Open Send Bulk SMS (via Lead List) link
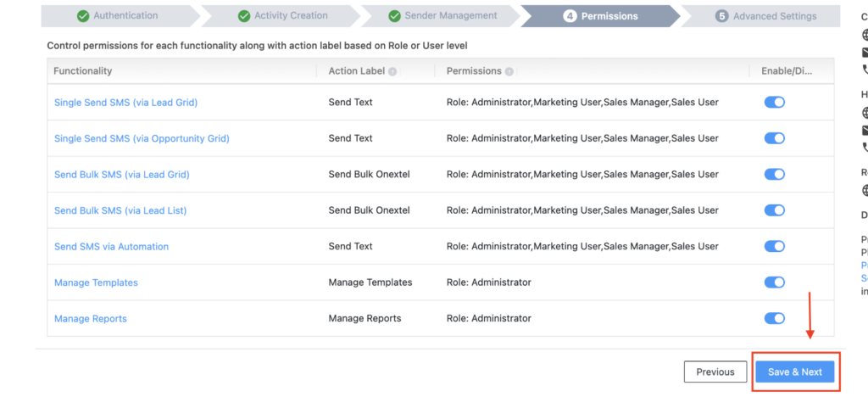868x408 pixels. (120, 210)
